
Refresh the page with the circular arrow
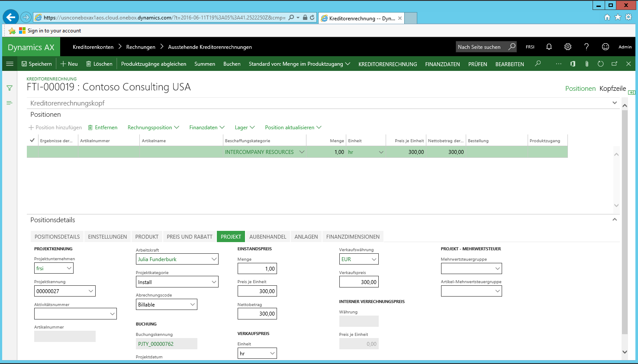pyautogui.click(x=600, y=64)
